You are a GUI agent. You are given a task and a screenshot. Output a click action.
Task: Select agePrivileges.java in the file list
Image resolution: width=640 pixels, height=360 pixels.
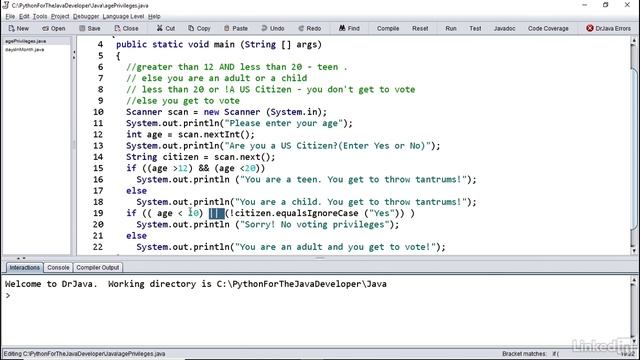click(x=25, y=41)
